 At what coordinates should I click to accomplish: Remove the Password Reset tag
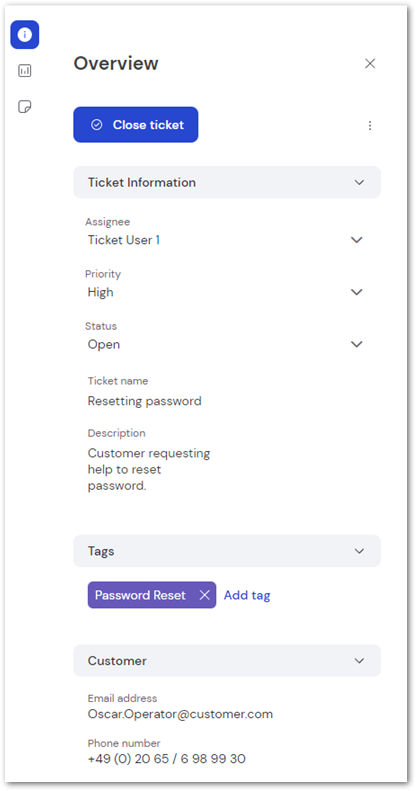(x=204, y=595)
